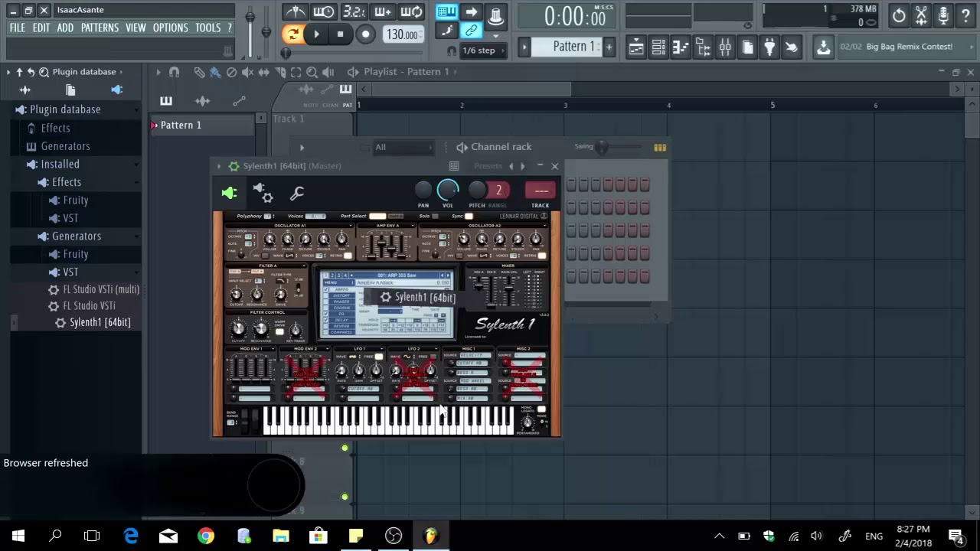This screenshot has width=980, height=551.
Task: Open the news download icon
Action: (823, 47)
